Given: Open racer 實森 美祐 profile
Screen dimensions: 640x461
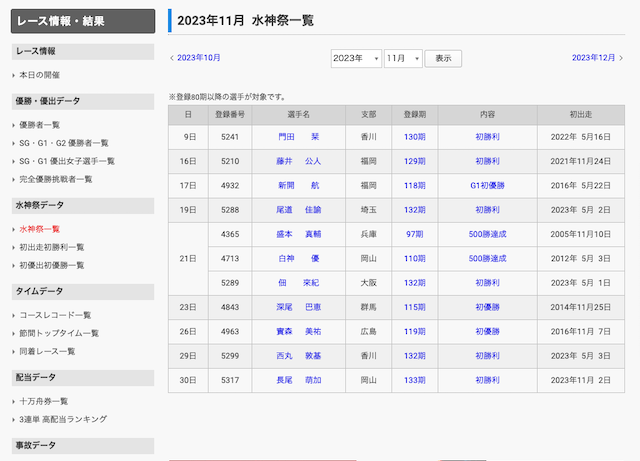Looking at the screenshot, I should (298, 332).
